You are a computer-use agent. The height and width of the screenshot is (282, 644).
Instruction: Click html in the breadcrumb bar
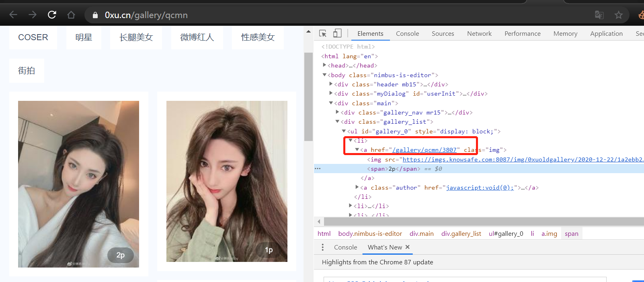point(324,234)
